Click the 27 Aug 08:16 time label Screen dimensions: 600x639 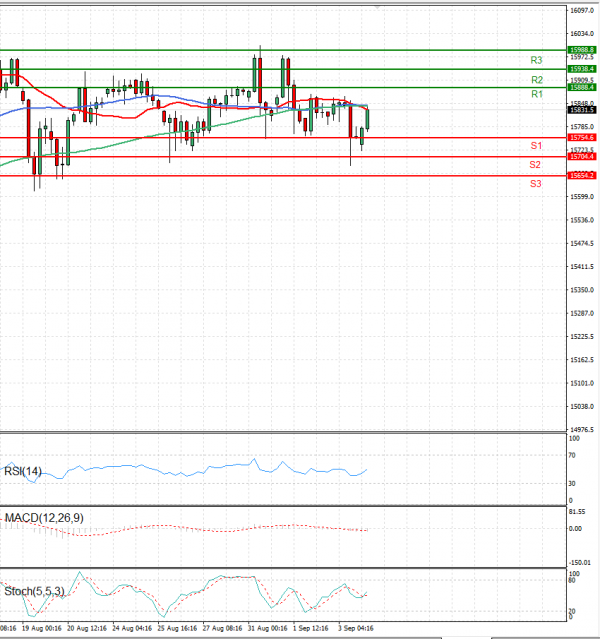tap(223, 628)
